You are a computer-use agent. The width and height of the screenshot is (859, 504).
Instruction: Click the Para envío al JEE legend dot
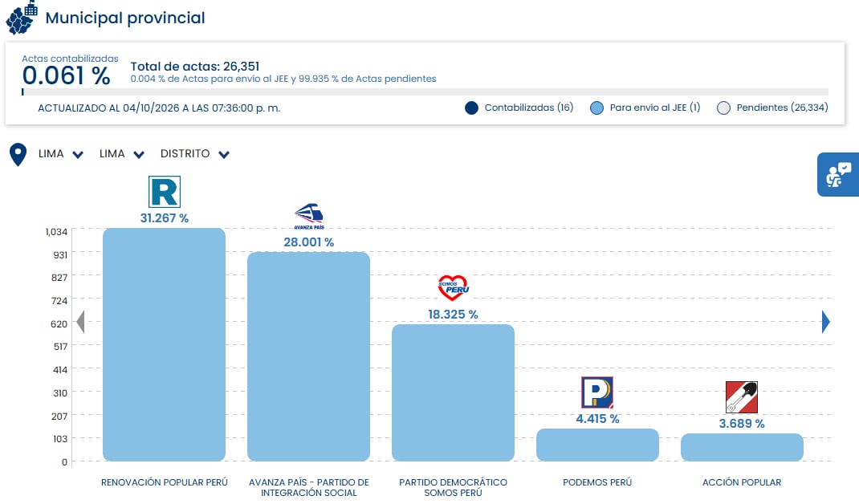pyautogui.click(x=596, y=108)
